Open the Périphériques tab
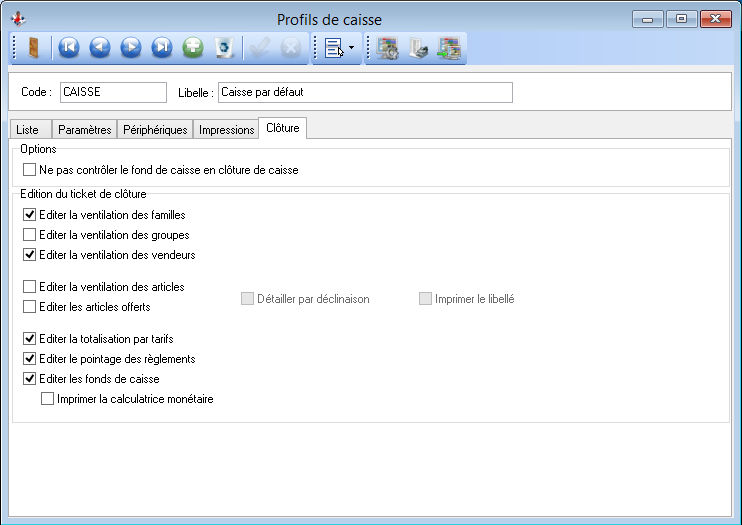Viewport: 742px width, 525px height. [x=155, y=130]
